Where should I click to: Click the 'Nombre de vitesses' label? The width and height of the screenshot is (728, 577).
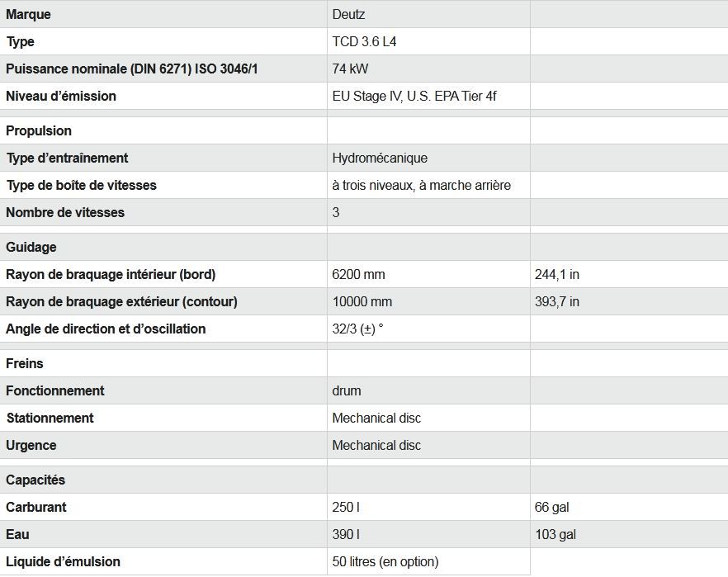click(x=65, y=212)
